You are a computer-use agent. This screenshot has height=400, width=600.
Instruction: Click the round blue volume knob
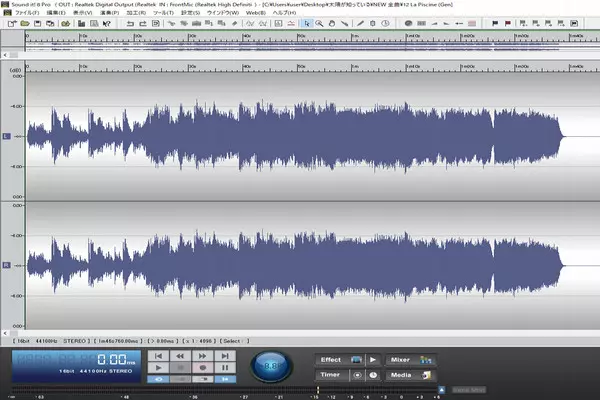pos(269,366)
